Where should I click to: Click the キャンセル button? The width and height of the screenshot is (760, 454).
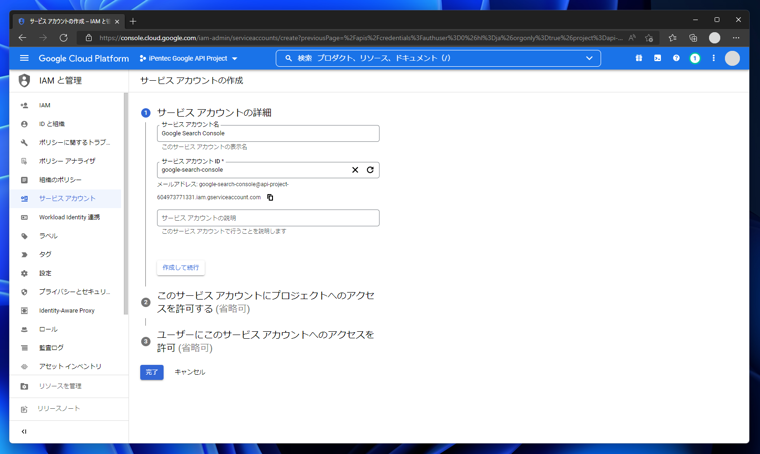click(190, 372)
